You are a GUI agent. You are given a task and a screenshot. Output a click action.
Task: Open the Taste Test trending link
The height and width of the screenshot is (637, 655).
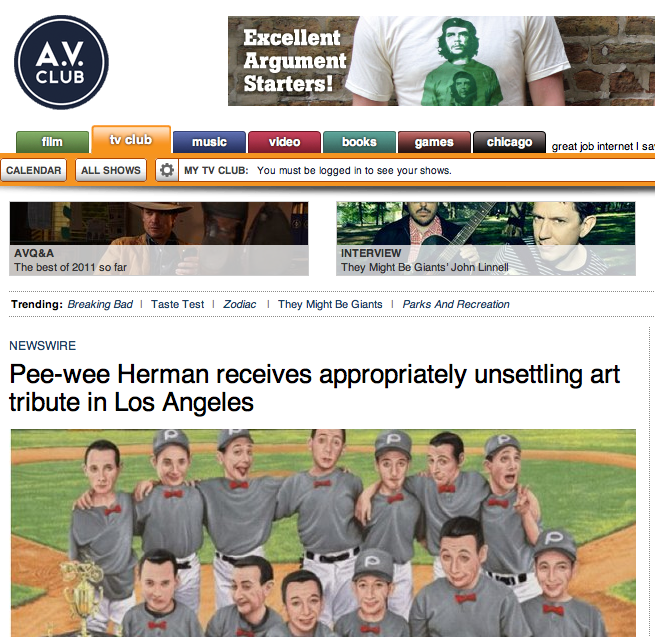[x=178, y=304]
